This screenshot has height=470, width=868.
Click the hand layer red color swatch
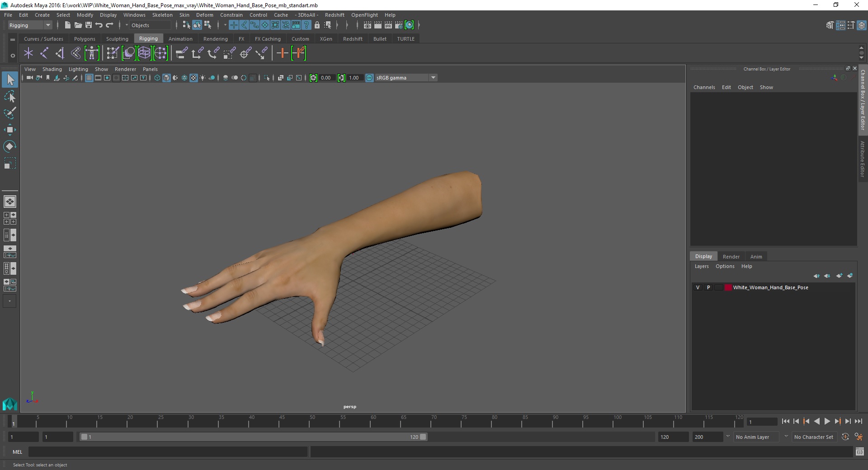(728, 287)
